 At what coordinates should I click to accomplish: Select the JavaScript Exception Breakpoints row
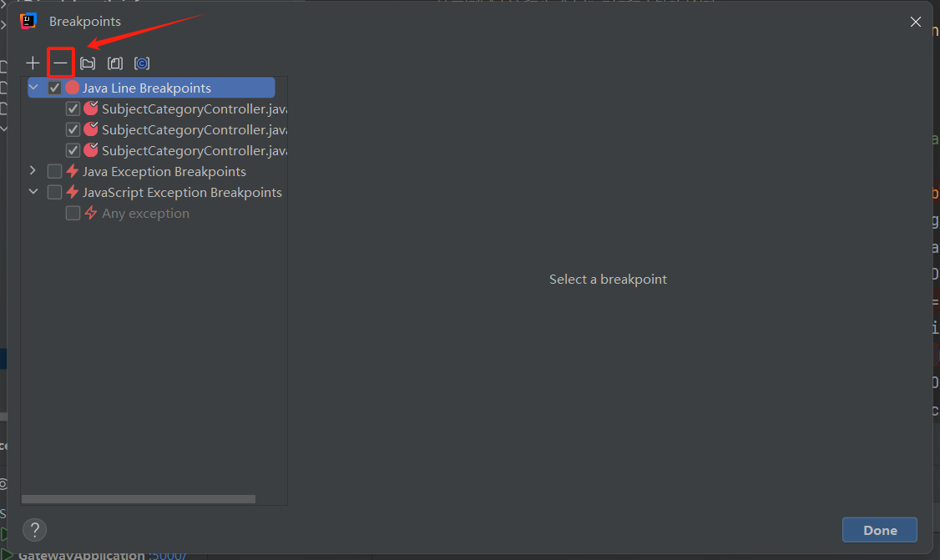182,193
